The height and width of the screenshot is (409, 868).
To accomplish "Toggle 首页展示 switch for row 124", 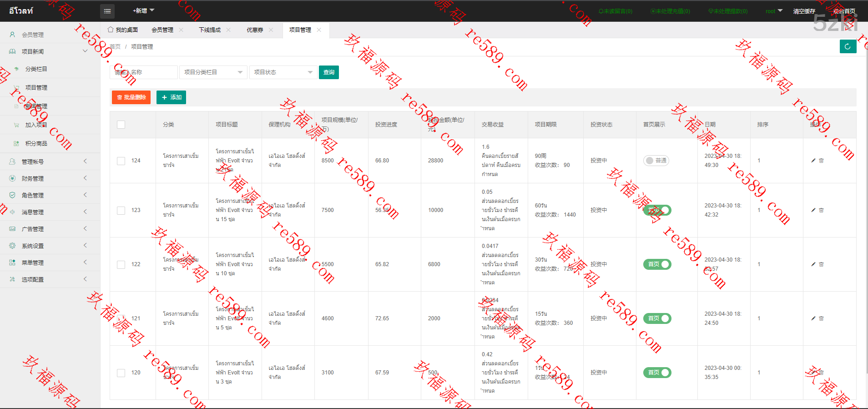I will (x=656, y=161).
